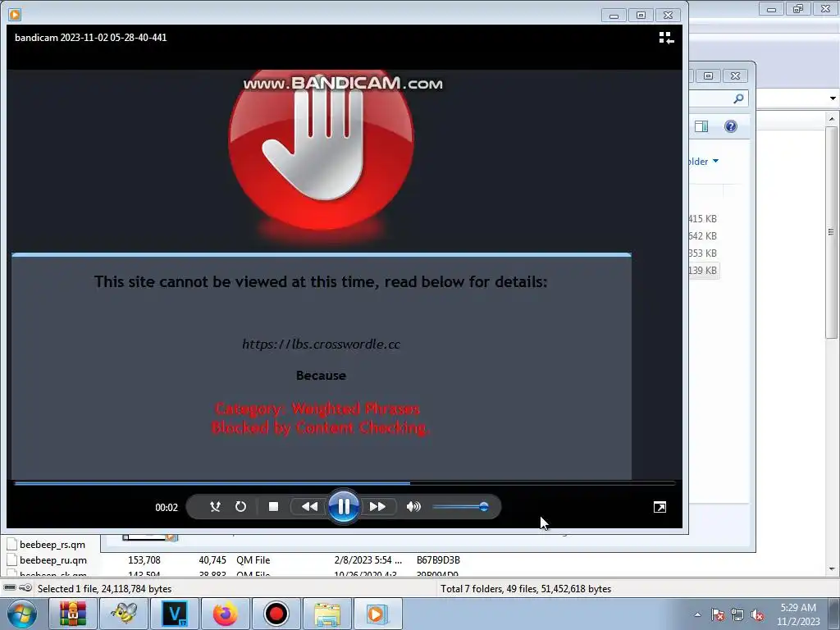840x630 pixels.
Task: Toggle repeat in the media player
Action: [x=240, y=506]
